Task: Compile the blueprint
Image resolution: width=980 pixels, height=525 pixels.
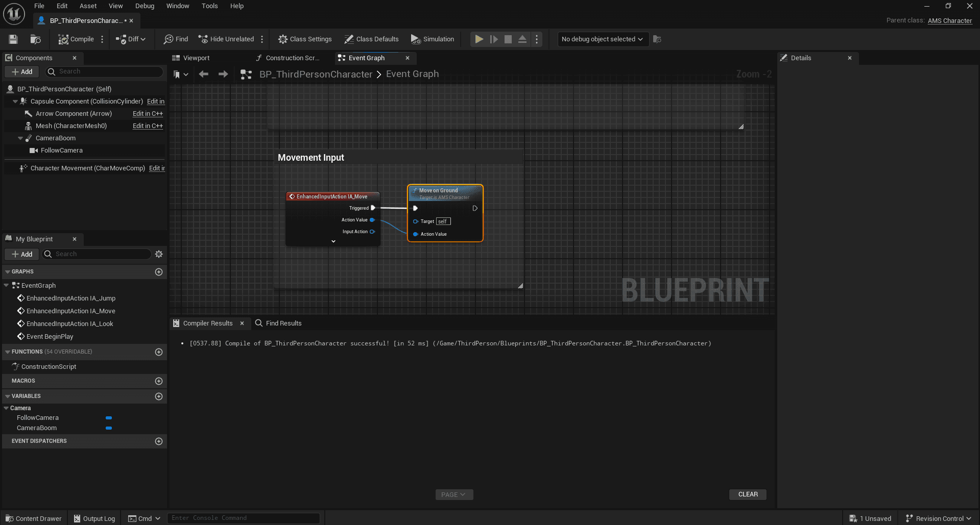Action: [x=76, y=39]
